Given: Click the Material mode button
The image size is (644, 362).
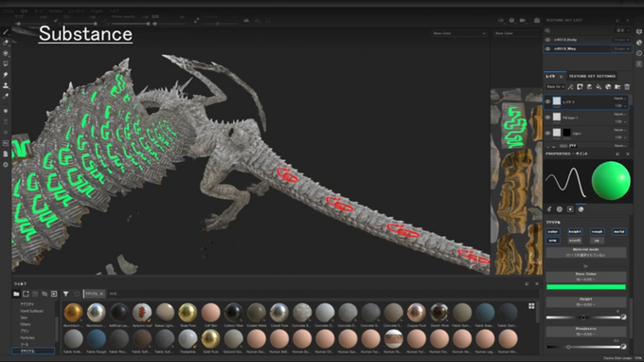Looking at the screenshot, I should pyautogui.click(x=585, y=252).
